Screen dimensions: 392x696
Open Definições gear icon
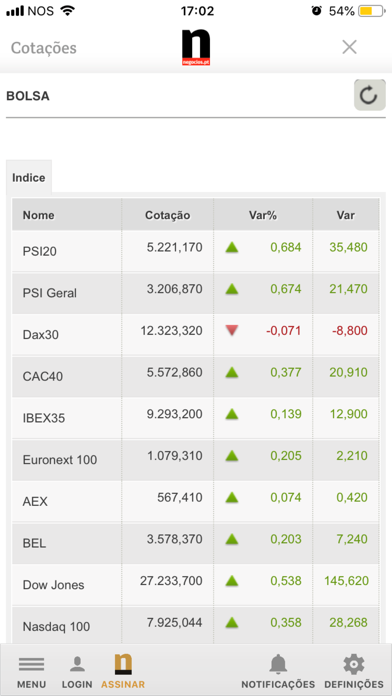[354, 664]
